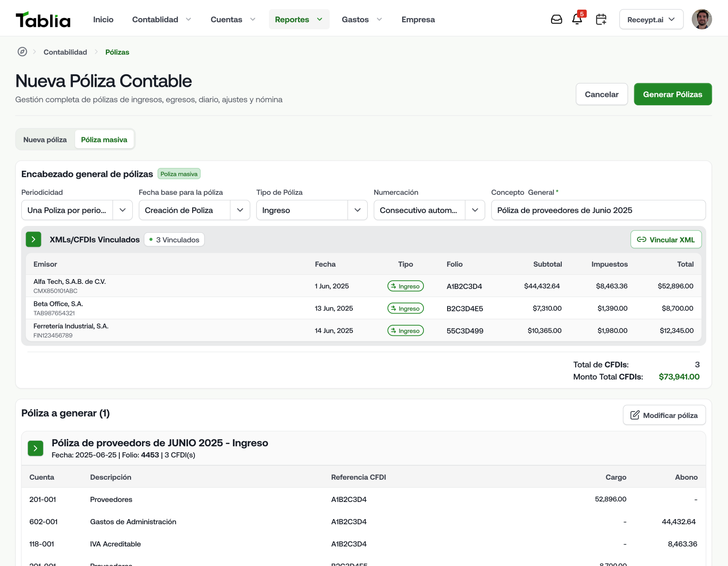728x566 pixels.
Task: Expand the Póliza de proveedores JUNIO row
Action: pos(36,448)
